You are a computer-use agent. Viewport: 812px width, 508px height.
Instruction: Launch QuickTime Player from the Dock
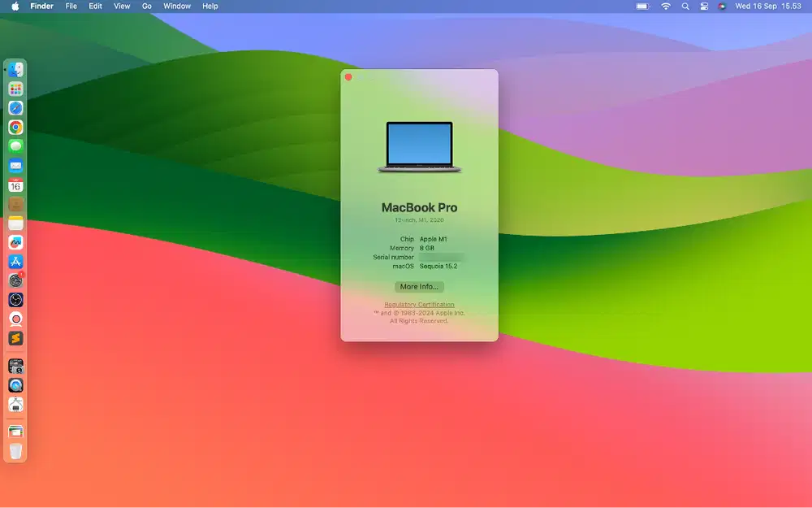click(15, 385)
